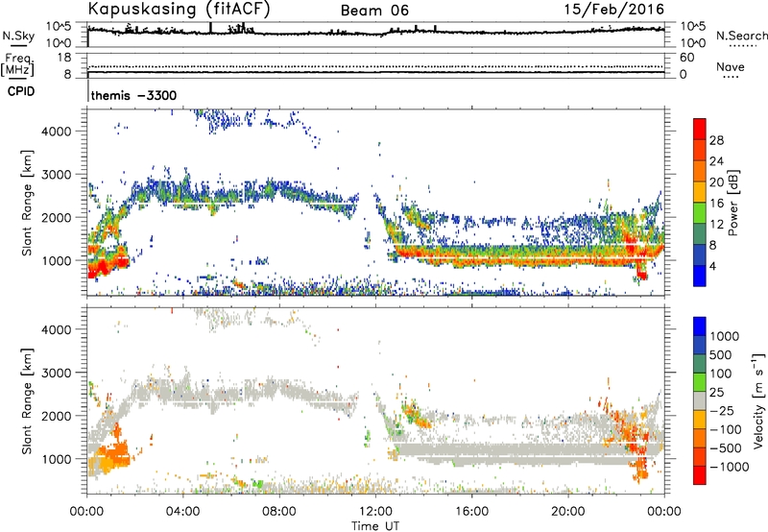Click the '12:00' time axis label
The width and height of the screenshot is (768, 532).
(x=375, y=512)
